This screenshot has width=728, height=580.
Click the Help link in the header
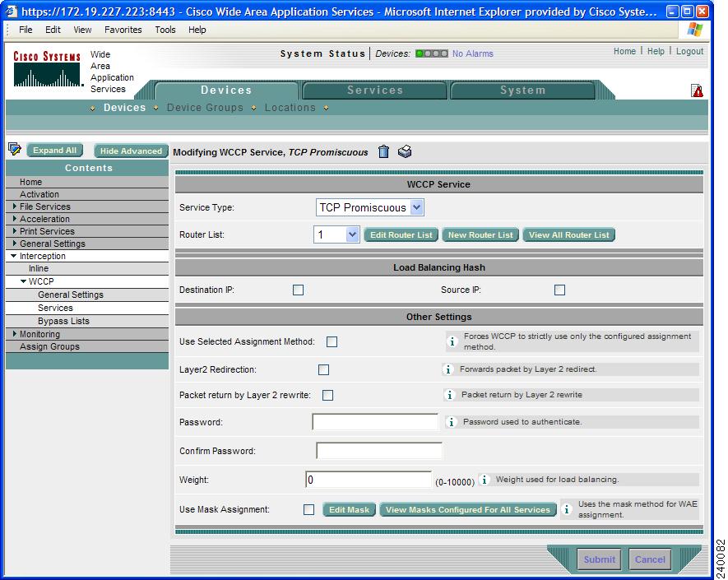point(656,51)
